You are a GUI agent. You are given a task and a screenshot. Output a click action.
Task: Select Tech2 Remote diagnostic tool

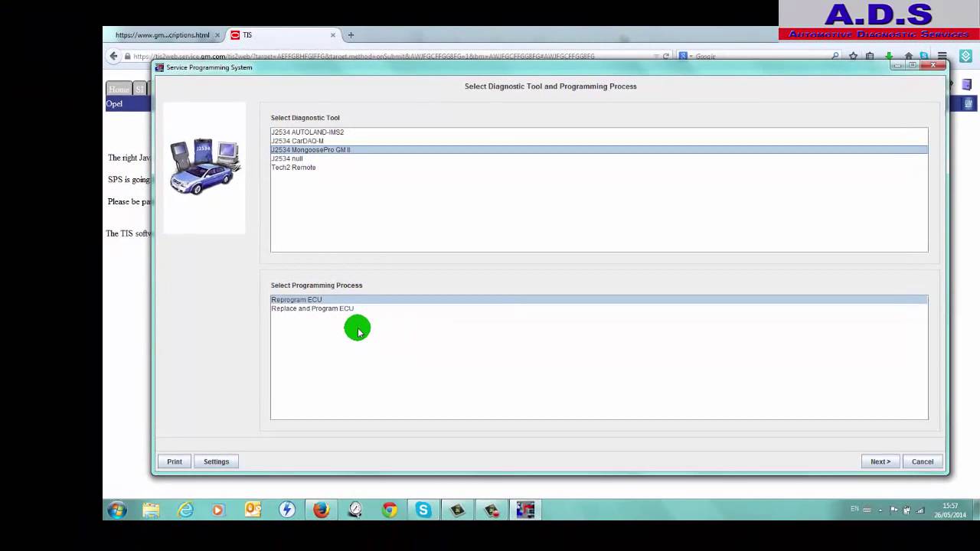(x=599, y=168)
